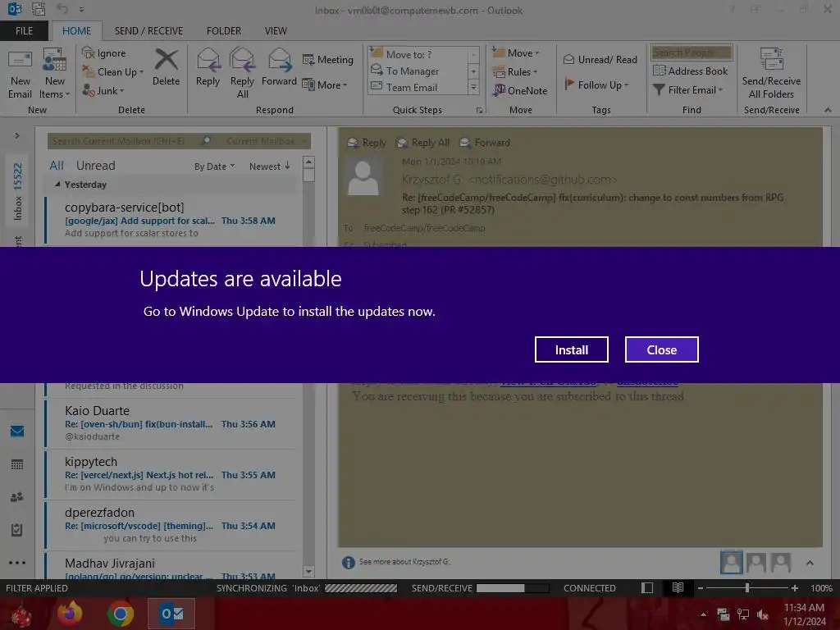Open the FILE ribbon tab
840x630 pixels.
pos(24,31)
